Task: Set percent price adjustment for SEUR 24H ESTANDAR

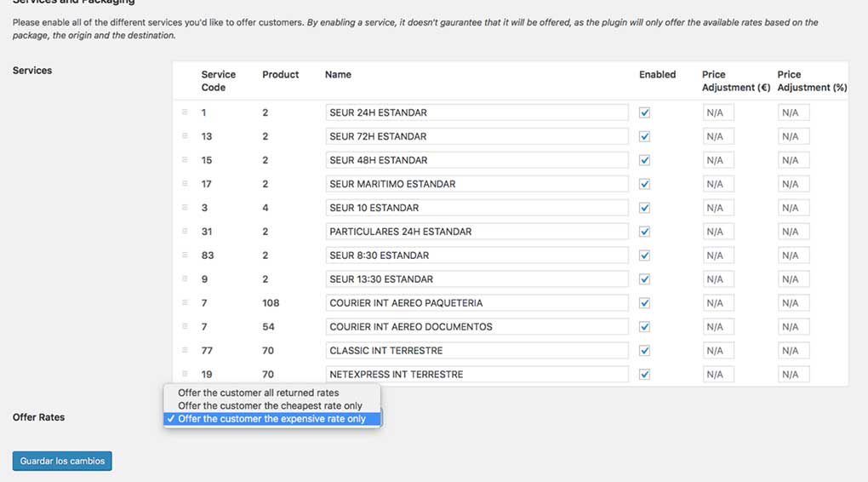Action: 794,112
